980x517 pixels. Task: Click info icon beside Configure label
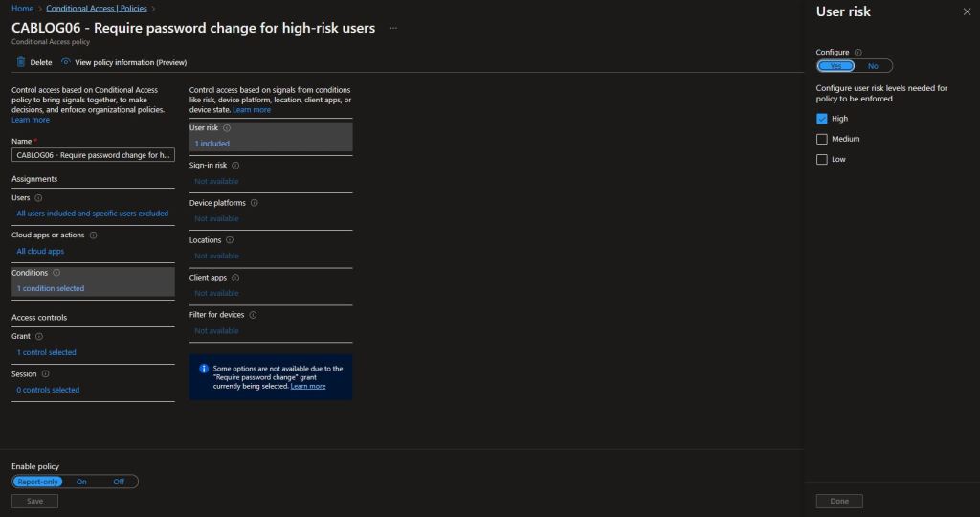click(x=857, y=52)
